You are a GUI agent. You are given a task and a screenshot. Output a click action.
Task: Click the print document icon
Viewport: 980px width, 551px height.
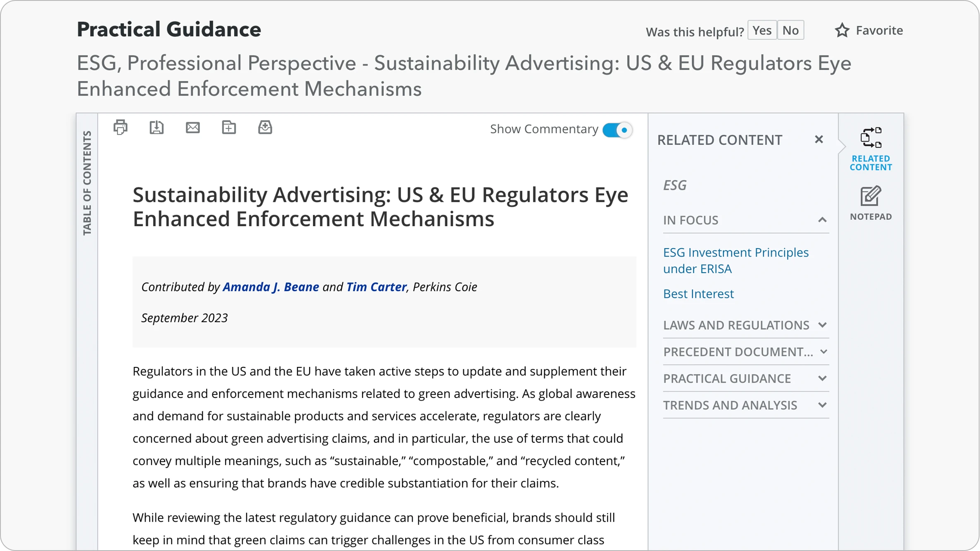click(x=120, y=127)
